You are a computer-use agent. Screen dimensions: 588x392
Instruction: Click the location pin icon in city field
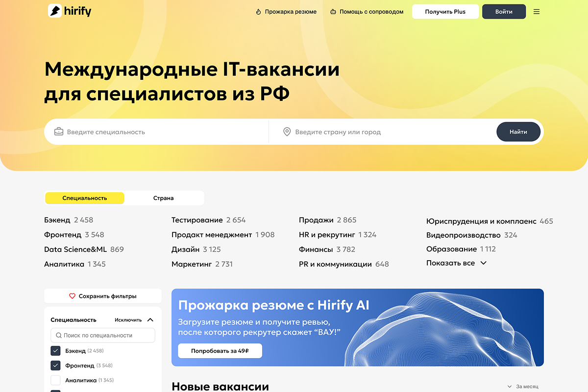point(287,132)
